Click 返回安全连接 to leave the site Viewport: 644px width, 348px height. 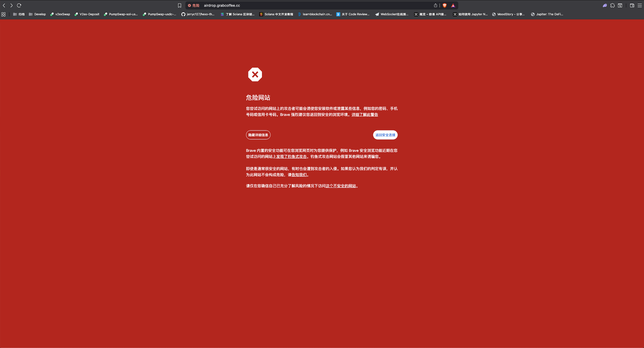click(x=385, y=135)
